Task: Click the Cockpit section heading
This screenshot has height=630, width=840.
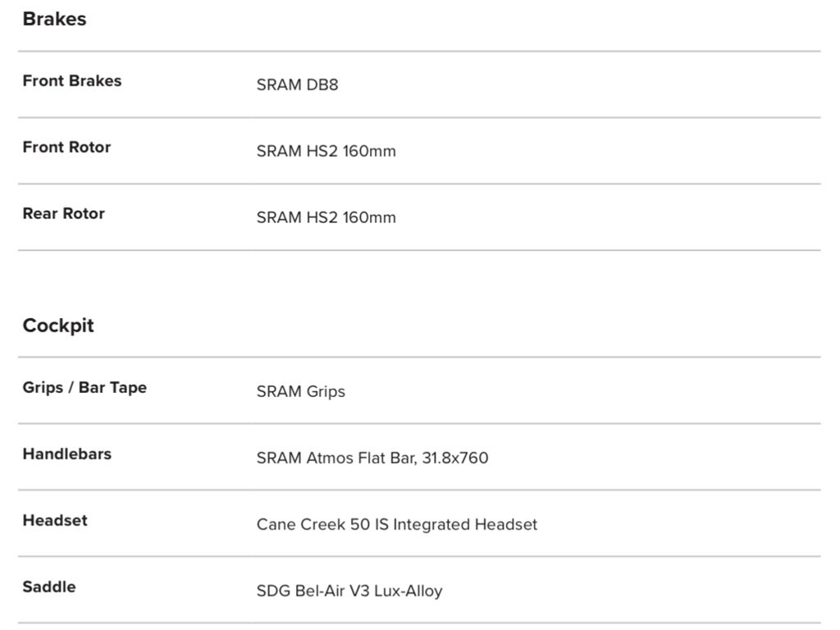Action: coord(58,326)
